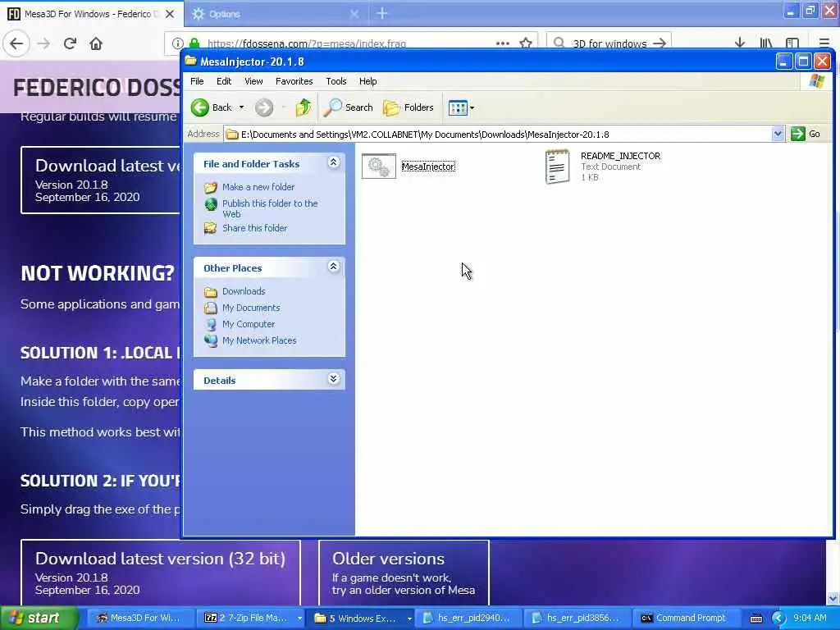Image resolution: width=840 pixels, height=630 pixels.
Task: Go to Firefox home page icon
Action: coord(96,43)
